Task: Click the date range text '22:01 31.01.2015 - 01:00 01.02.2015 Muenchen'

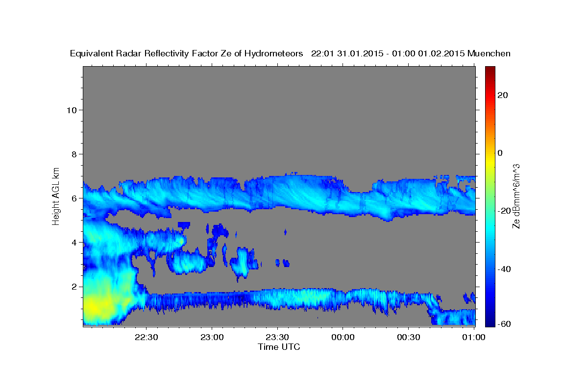Action: (411, 54)
